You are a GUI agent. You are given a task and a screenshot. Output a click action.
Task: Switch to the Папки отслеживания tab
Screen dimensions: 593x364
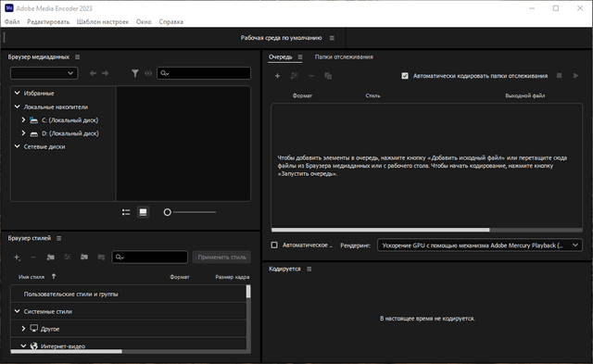pos(344,57)
